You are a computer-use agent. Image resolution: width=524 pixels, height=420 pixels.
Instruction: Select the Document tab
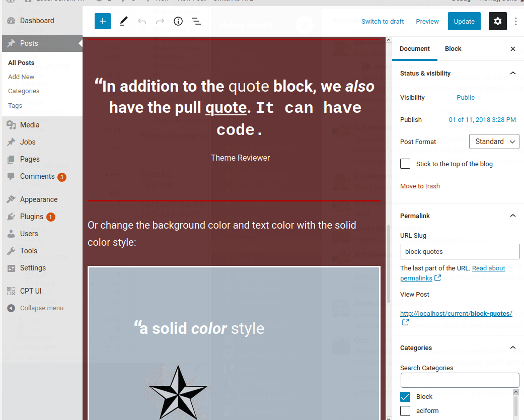point(414,48)
